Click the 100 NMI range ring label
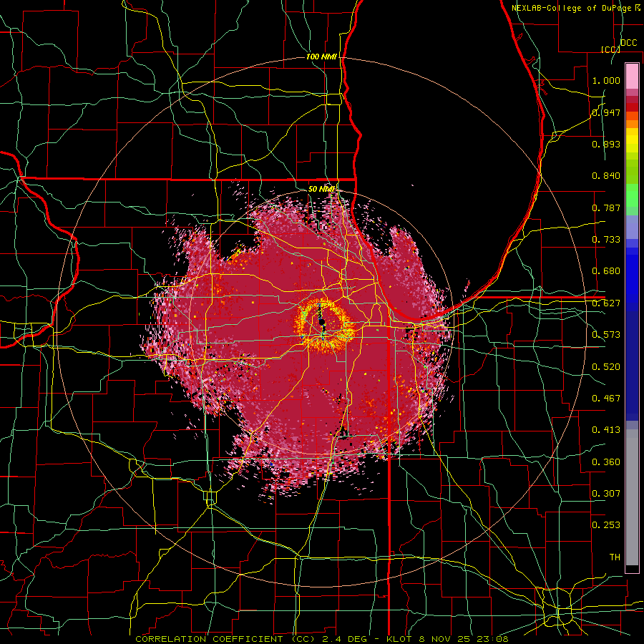644x644 pixels. click(x=321, y=57)
